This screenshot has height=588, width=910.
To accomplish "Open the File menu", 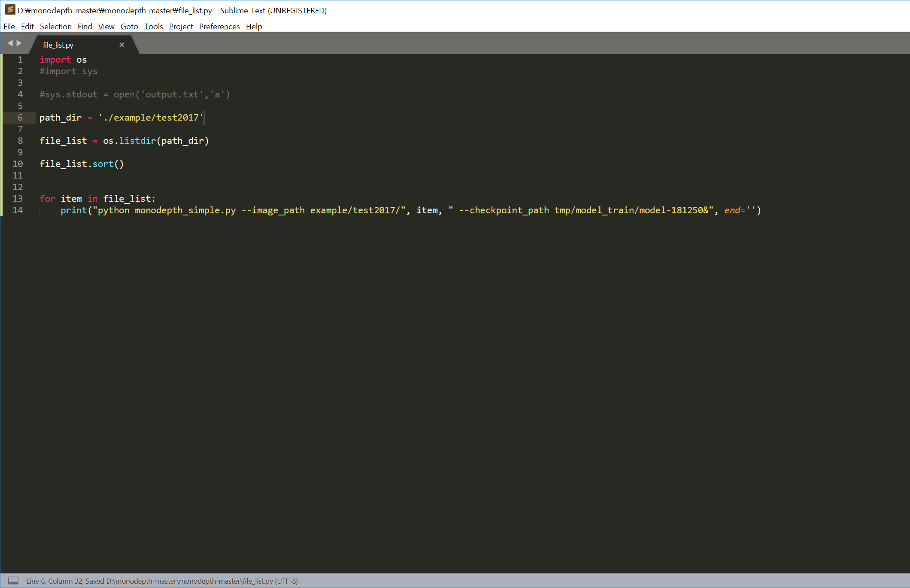I will pyautogui.click(x=9, y=27).
